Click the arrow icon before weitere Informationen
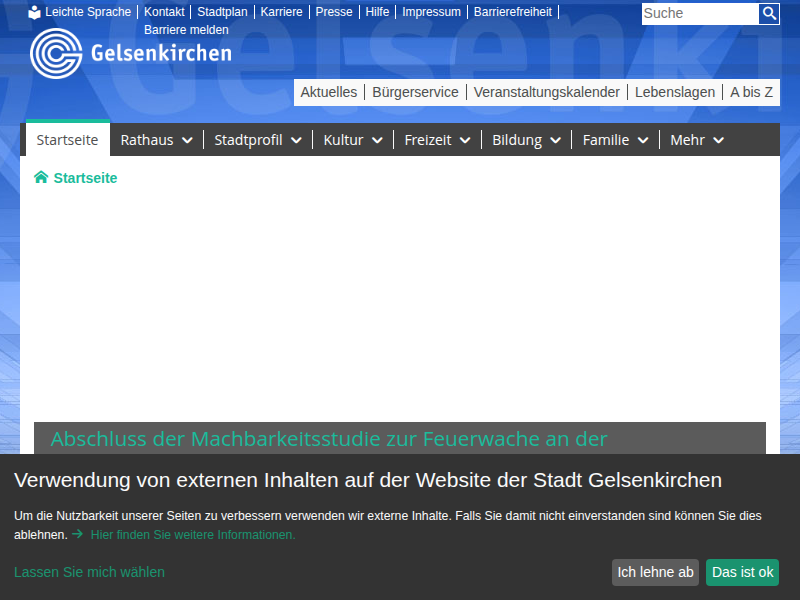 coord(78,534)
